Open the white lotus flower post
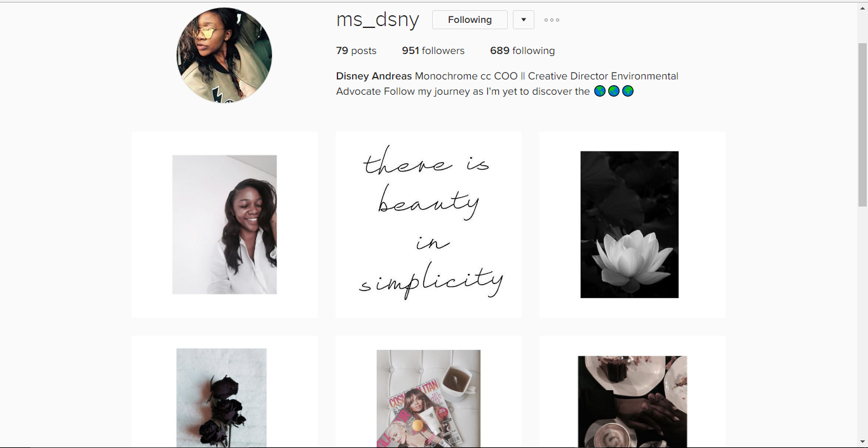Viewport: 868px width, 448px height. click(x=632, y=224)
